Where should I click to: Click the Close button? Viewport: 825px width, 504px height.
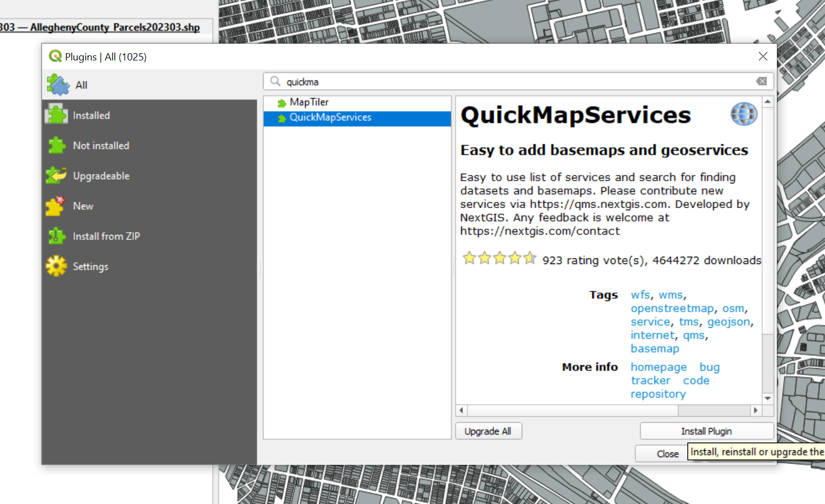667,454
